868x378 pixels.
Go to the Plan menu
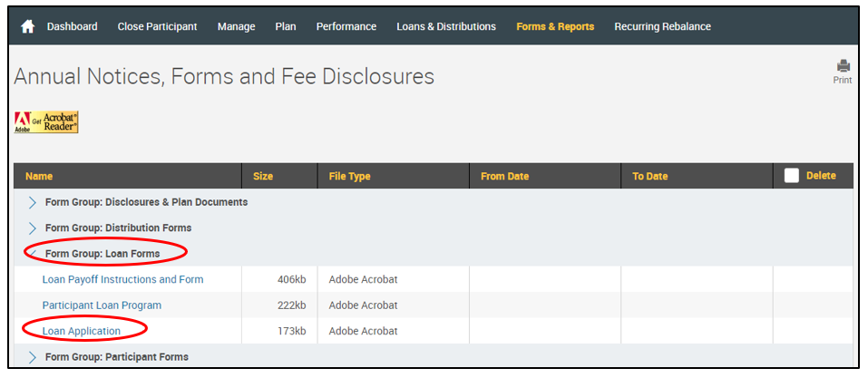tap(286, 26)
